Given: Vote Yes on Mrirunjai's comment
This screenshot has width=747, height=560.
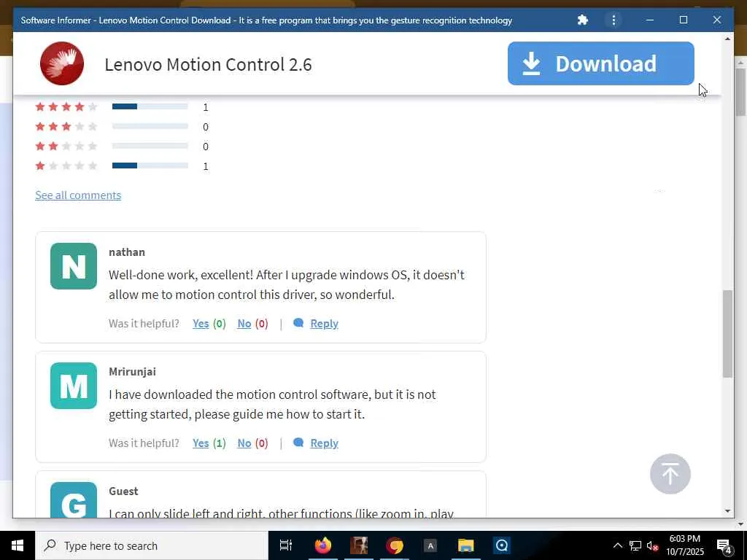Looking at the screenshot, I should pyautogui.click(x=201, y=443).
